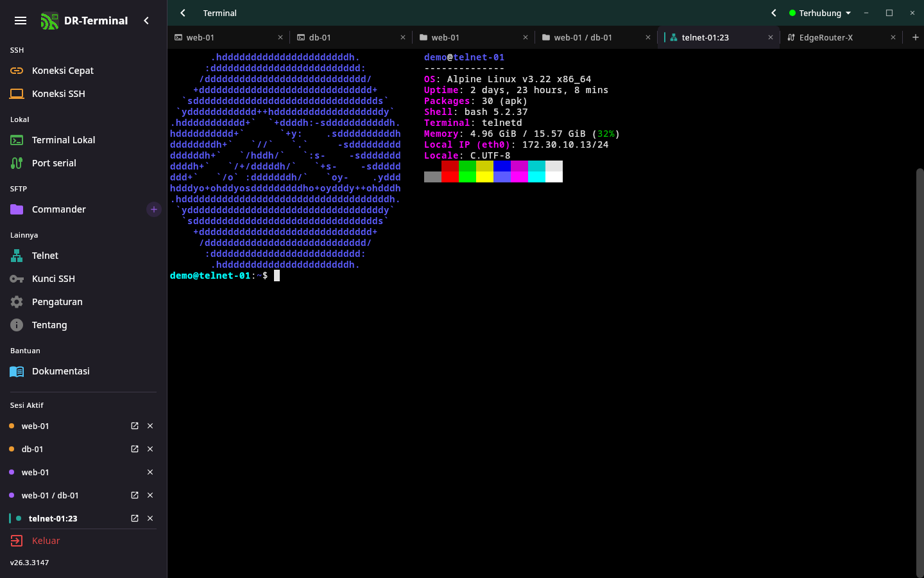The width and height of the screenshot is (924, 578).
Task: Pop out the db-01 session
Action: point(135,449)
